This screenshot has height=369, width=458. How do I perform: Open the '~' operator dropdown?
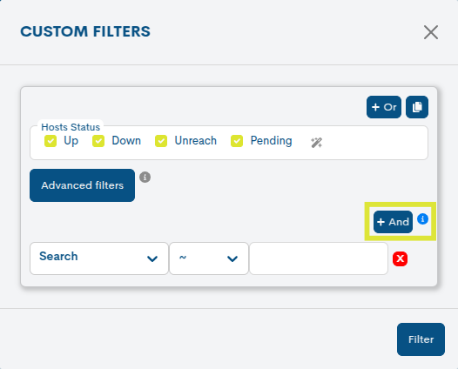pyautogui.click(x=209, y=258)
